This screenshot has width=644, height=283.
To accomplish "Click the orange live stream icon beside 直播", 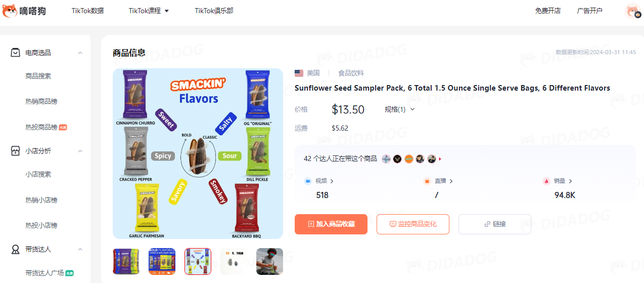I will click(x=427, y=181).
